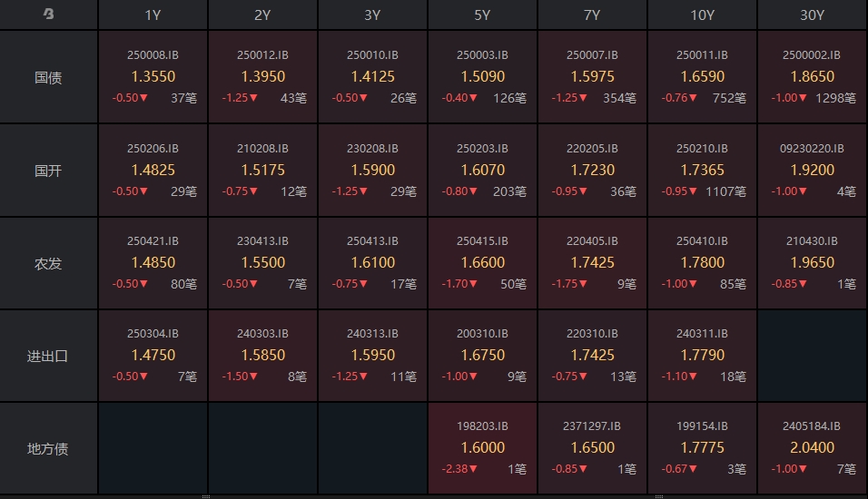Image resolution: width=868 pixels, height=499 pixels.
Task: Select 09230220.IB 国开 30Y cell
Action: 812,170
